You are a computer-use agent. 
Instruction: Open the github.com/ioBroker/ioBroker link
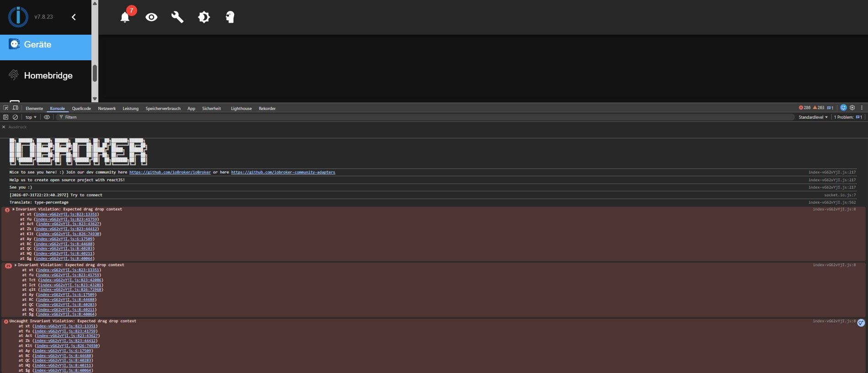coord(170,173)
